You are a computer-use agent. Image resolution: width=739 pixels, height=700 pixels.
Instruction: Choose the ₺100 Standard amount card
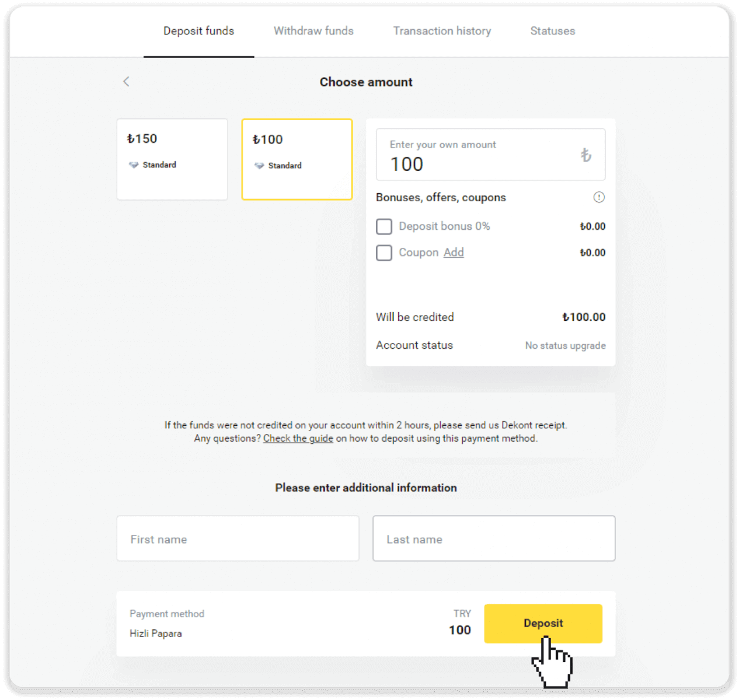coord(297,159)
